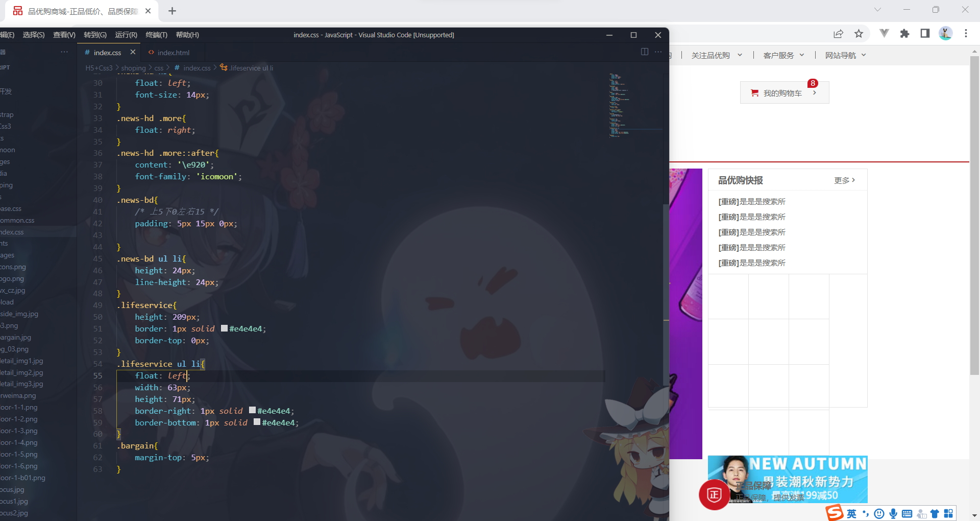Click the Chrome tab search chevron

tap(877, 10)
